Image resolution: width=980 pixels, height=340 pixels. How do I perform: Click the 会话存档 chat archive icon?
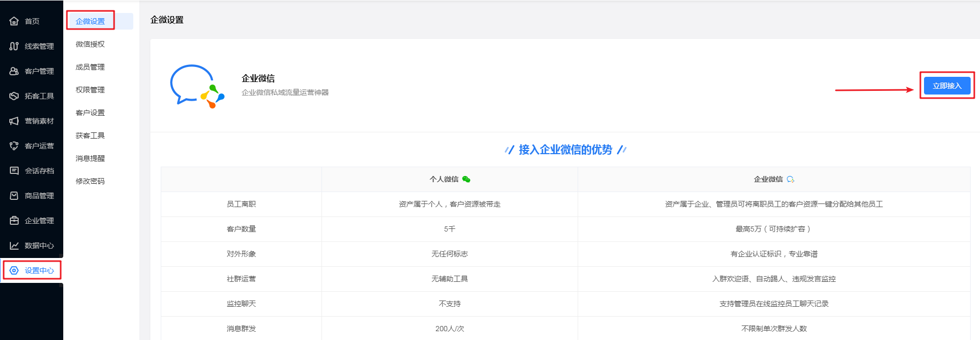pos(14,171)
